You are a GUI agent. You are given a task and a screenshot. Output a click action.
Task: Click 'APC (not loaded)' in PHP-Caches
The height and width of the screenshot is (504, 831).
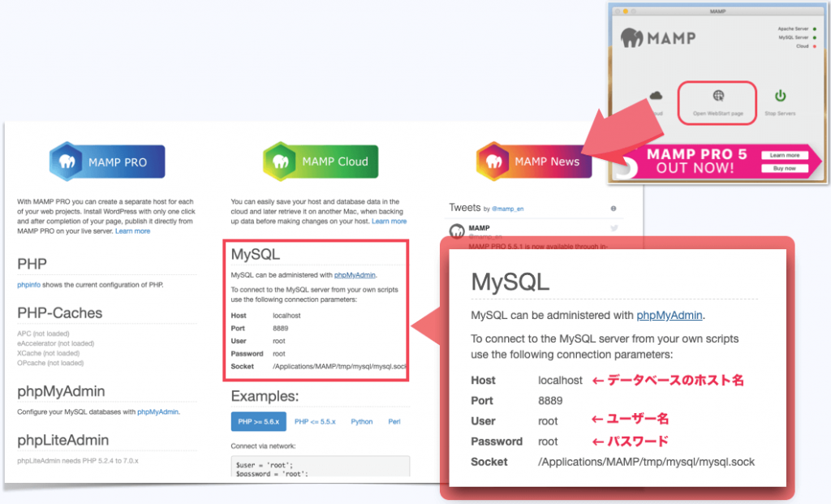tap(43, 334)
